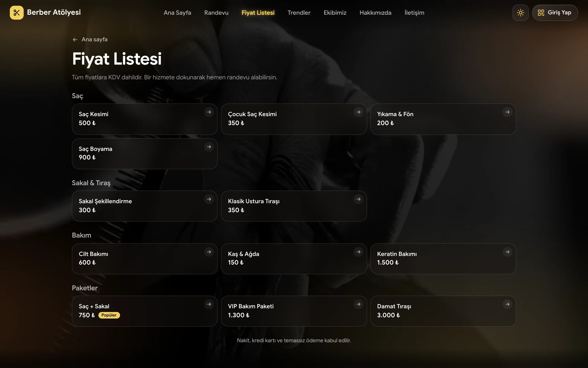
Task: Select the Fiyat Listesi nav item
Action: (x=258, y=13)
